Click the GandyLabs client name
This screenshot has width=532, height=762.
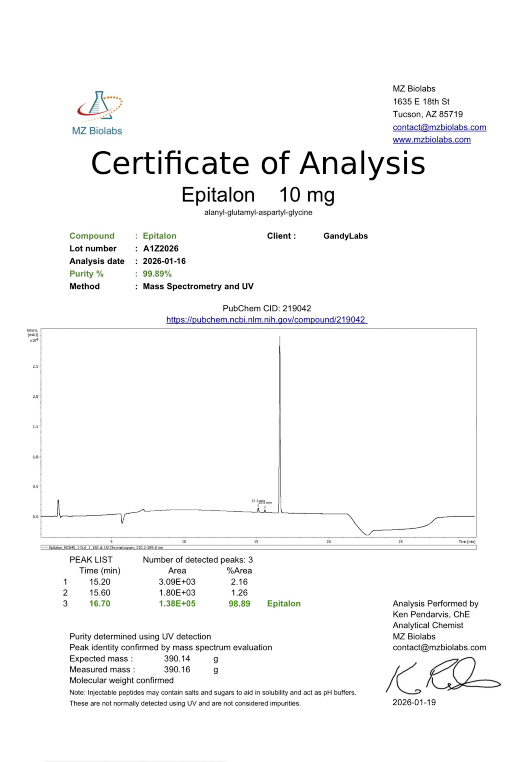[345, 236]
